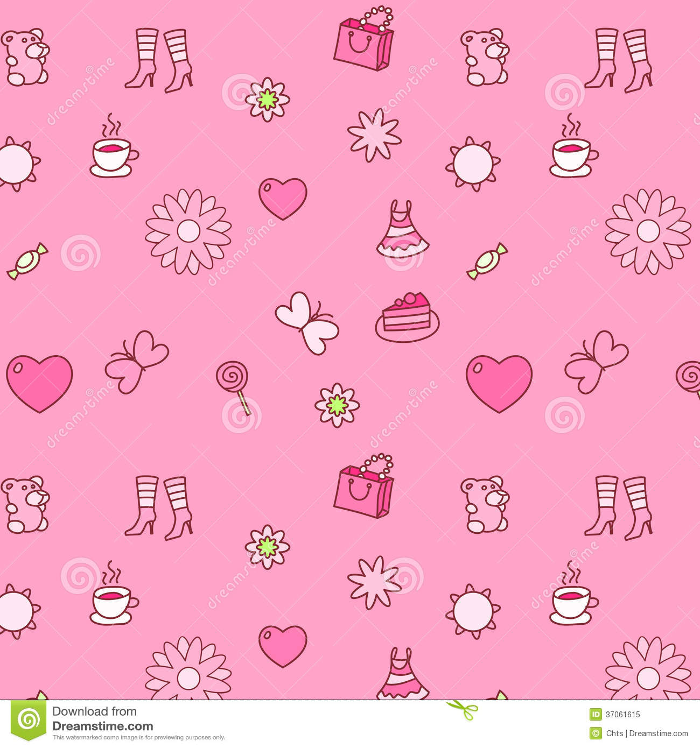The image size is (700, 748).
Task: Open the bold Dreamstime.com link
Action: pos(102,726)
